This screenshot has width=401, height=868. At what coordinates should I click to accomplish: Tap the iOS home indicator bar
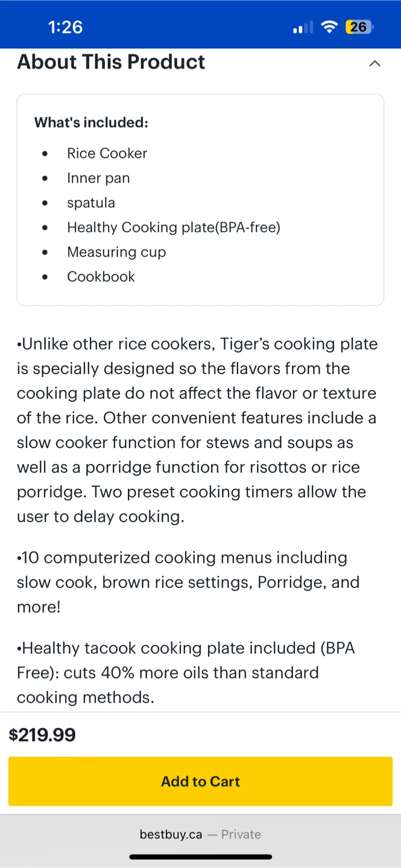200,857
